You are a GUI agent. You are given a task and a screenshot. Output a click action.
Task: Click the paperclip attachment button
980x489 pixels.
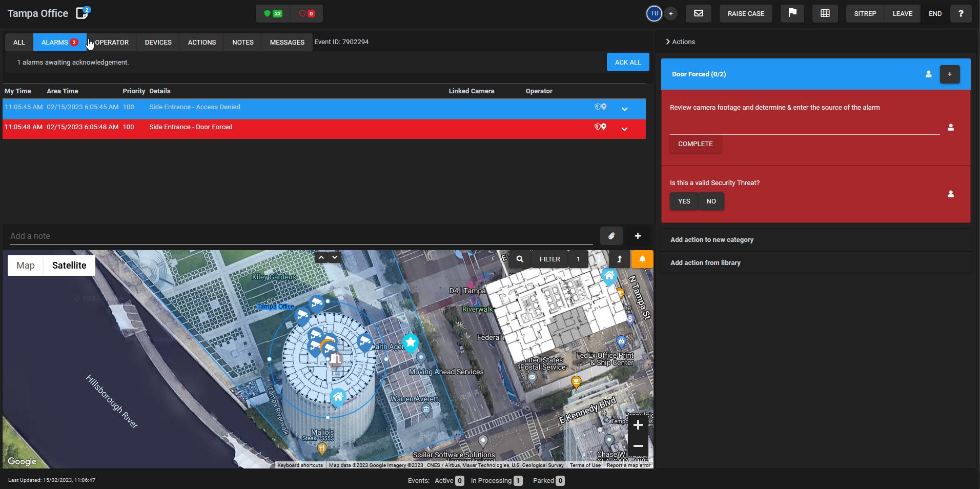point(611,236)
